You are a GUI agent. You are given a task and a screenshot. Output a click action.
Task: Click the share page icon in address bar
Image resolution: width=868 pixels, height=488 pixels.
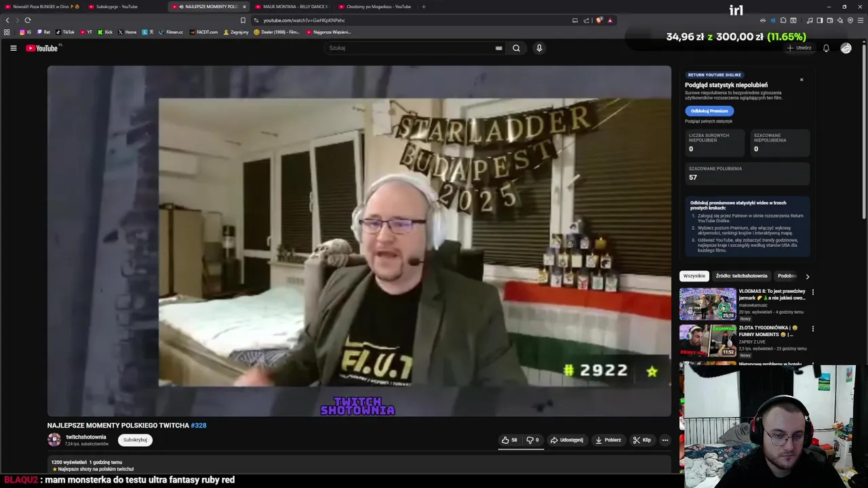(x=587, y=20)
